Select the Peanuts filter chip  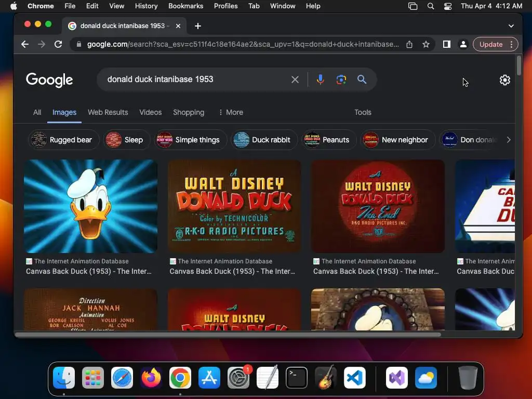(329, 140)
